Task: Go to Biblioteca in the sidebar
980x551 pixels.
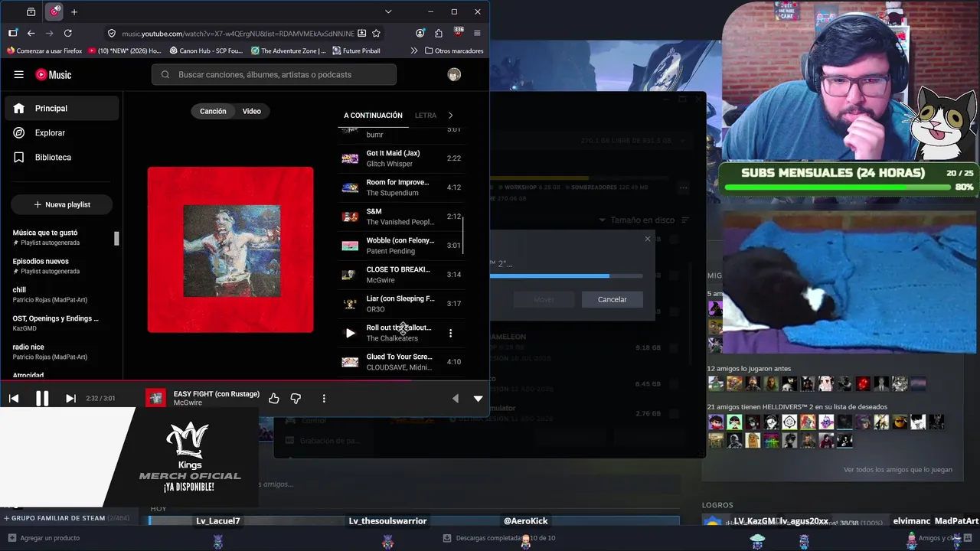Action: click(62, 157)
